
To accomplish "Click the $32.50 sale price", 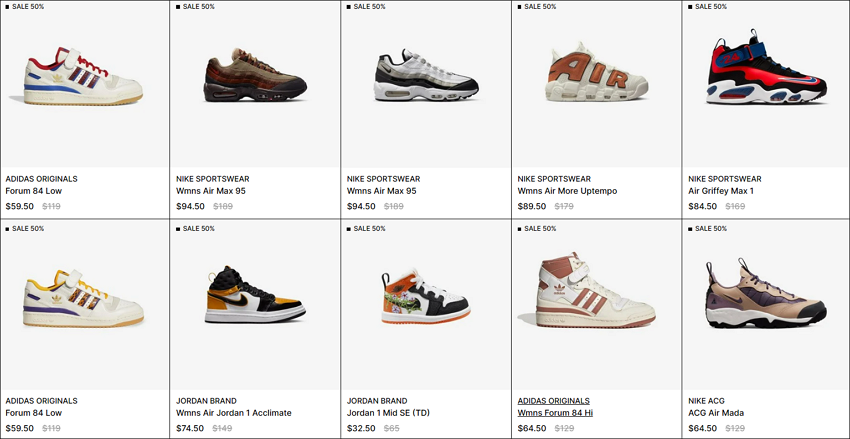I will (x=361, y=428).
